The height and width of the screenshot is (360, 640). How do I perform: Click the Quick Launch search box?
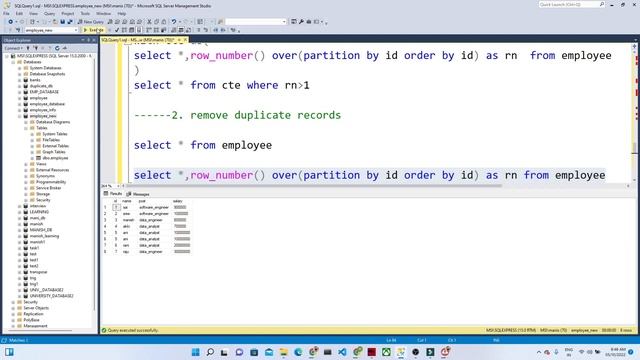(x=571, y=4)
